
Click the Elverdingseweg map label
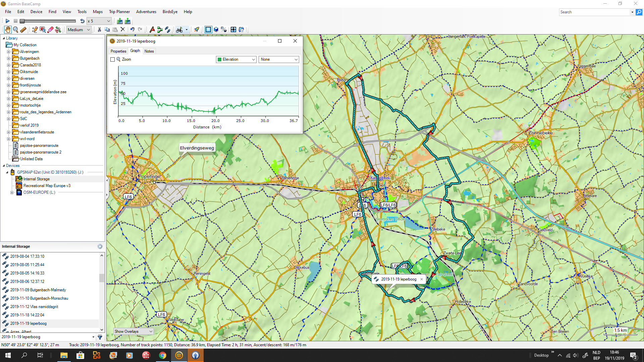[x=197, y=148]
